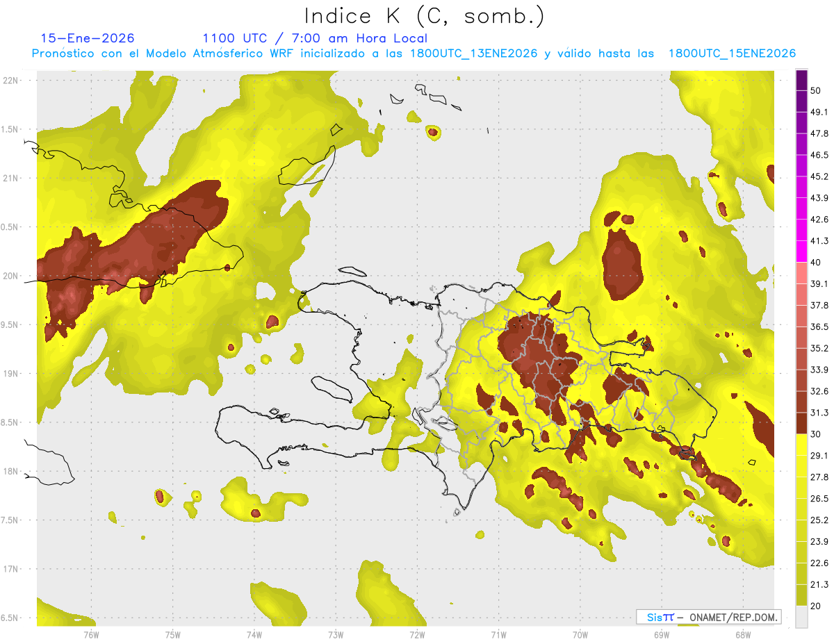Click longitude label '71W'
Viewport: 834px width, 644px height.
[498, 634]
